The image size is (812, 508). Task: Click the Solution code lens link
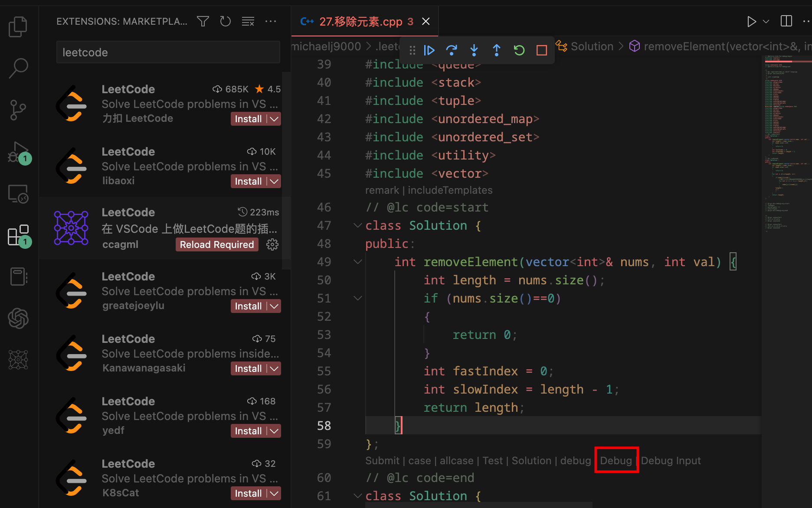pyautogui.click(x=531, y=461)
